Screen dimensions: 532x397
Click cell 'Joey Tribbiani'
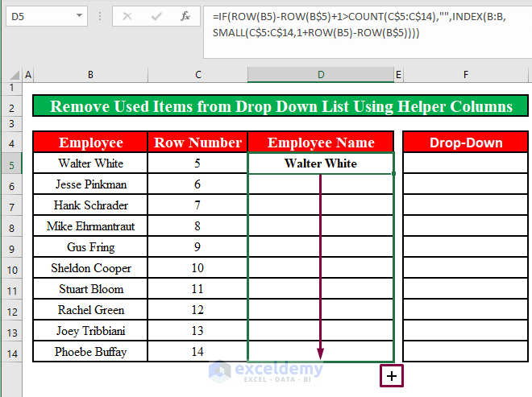[x=90, y=331]
